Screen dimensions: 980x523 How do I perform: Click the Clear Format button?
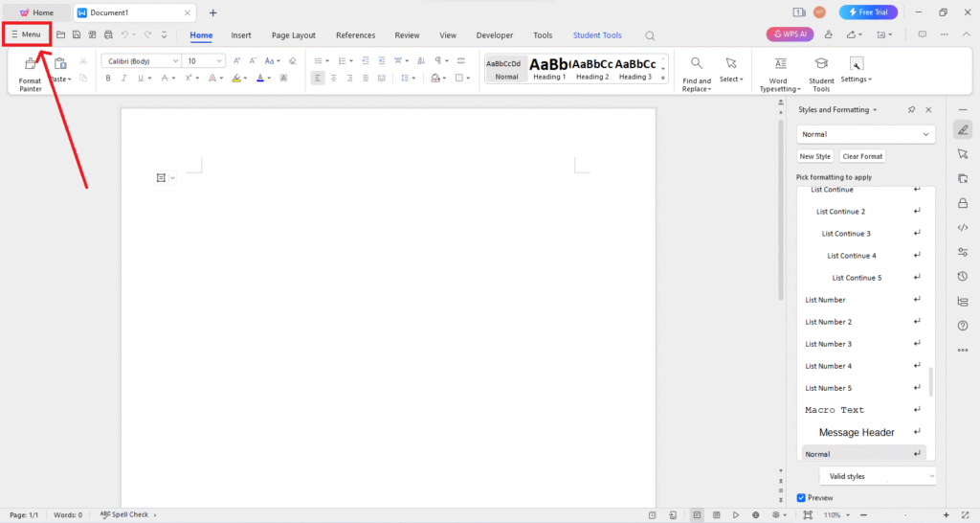[862, 156]
